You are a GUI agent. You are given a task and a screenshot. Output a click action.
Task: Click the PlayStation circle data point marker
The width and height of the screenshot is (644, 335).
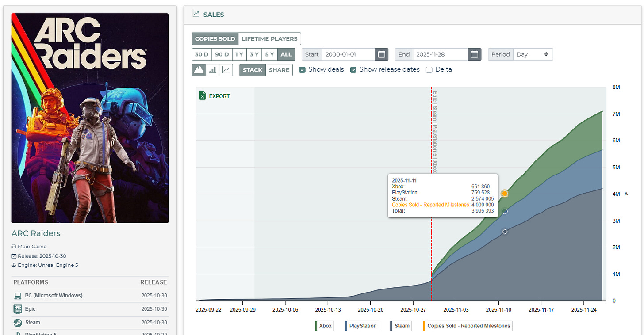505,212
